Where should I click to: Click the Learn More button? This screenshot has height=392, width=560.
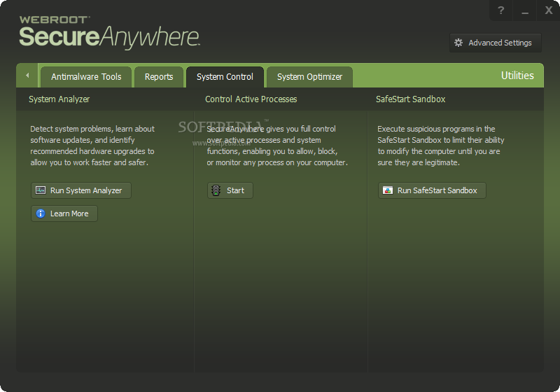coord(64,213)
